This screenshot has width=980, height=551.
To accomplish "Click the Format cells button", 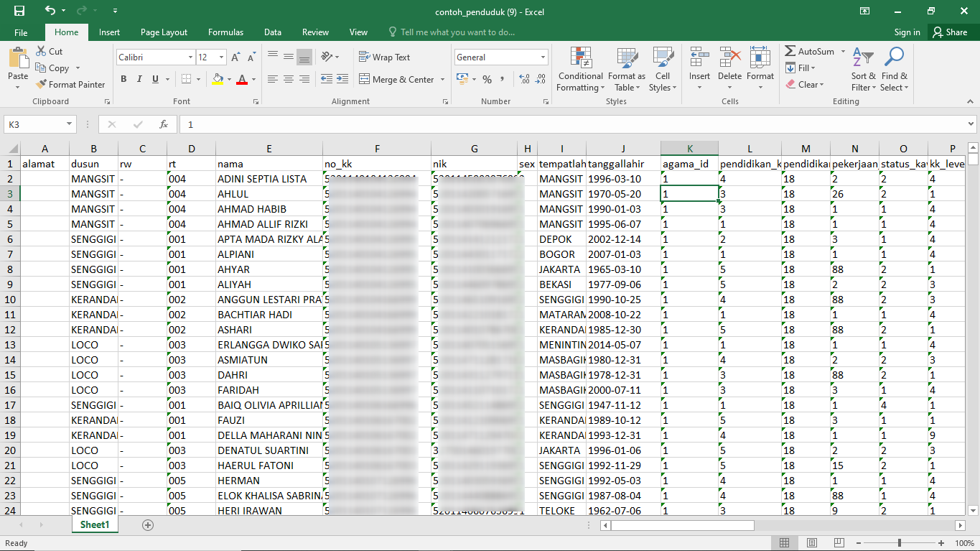I will pyautogui.click(x=760, y=70).
